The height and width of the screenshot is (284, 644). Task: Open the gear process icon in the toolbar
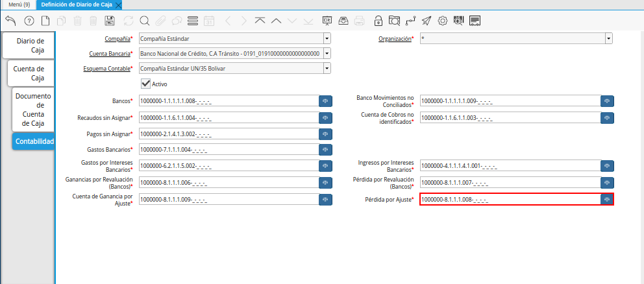click(x=443, y=21)
